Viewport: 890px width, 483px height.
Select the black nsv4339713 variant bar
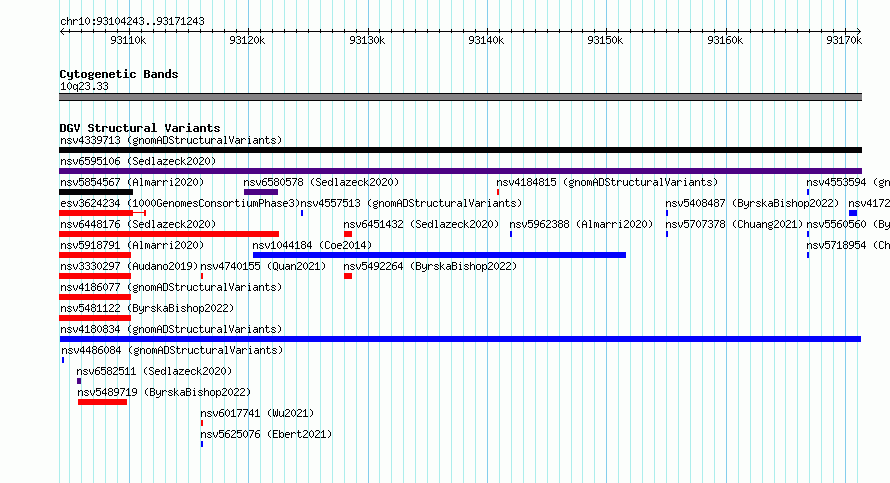[460, 150]
